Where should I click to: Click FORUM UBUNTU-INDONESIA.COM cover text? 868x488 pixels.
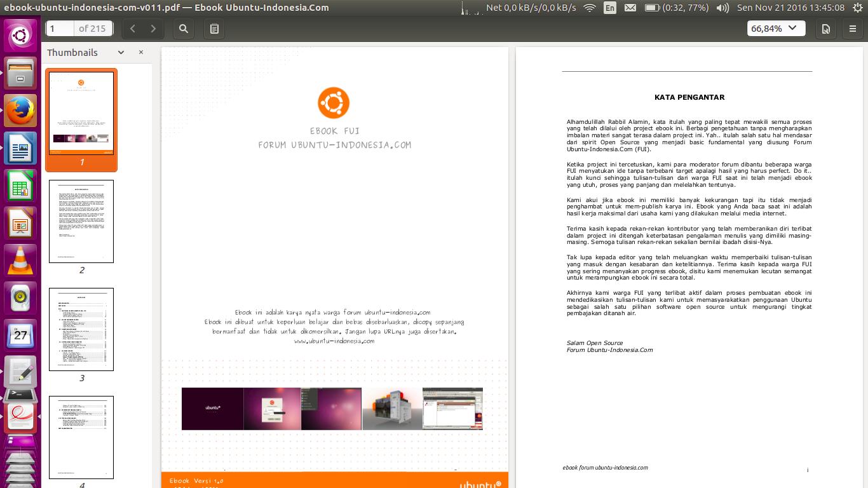coord(335,145)
